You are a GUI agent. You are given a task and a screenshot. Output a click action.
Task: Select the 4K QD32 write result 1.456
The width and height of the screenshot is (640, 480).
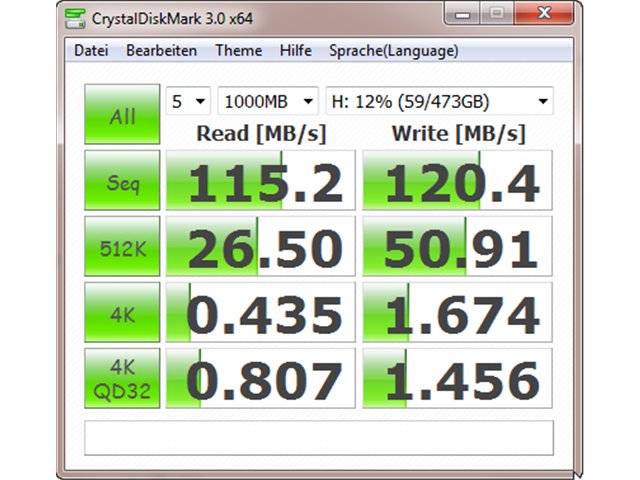[x=457, y=379]
